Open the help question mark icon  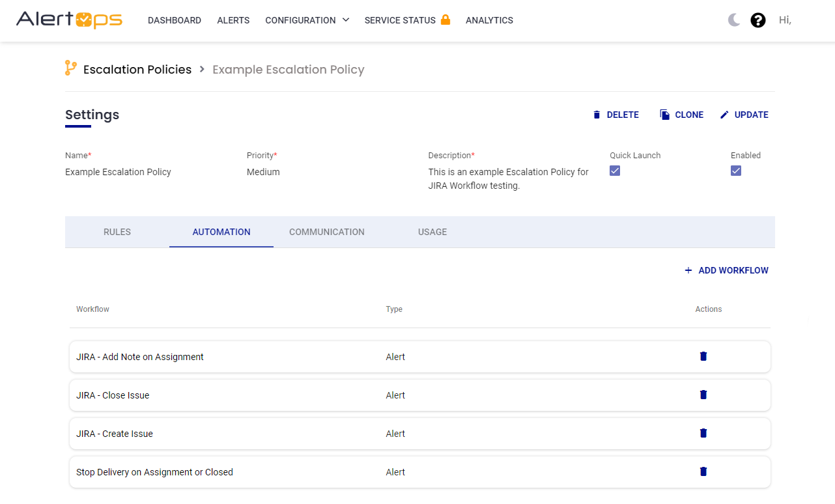click(x=758, y=20)
